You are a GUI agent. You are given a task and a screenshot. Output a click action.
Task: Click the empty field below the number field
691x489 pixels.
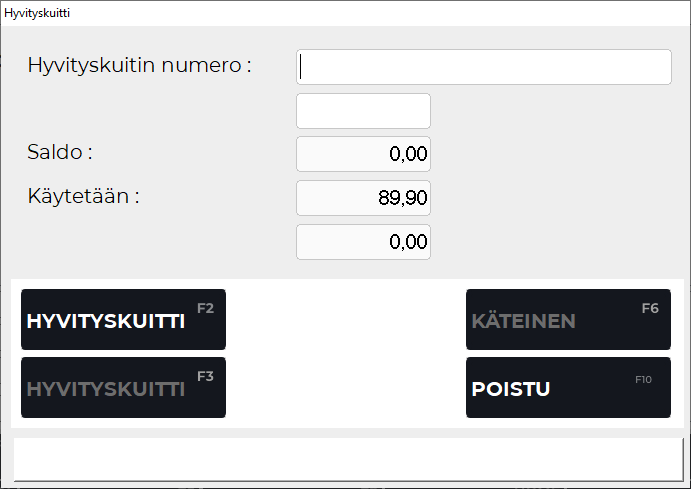tap(363, 111)
